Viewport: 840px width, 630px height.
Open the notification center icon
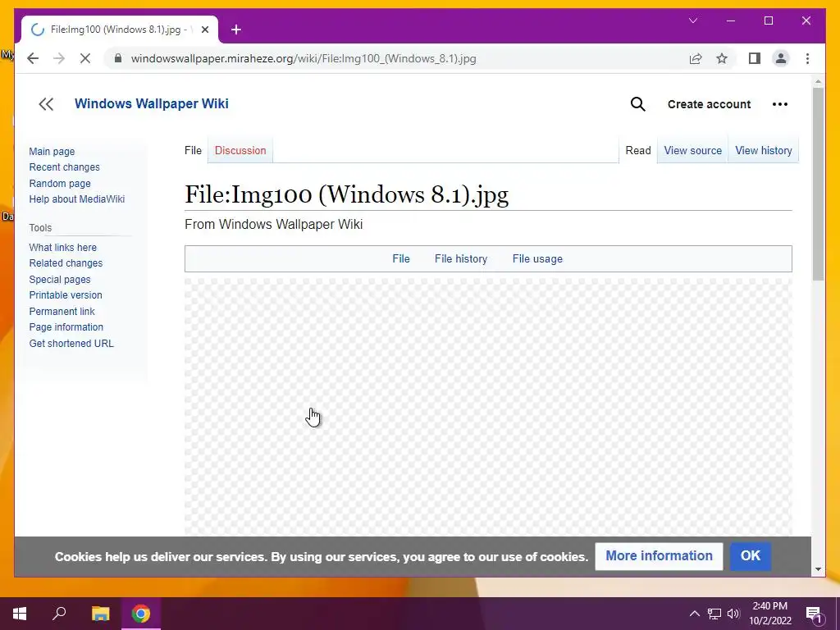(814, 614)
